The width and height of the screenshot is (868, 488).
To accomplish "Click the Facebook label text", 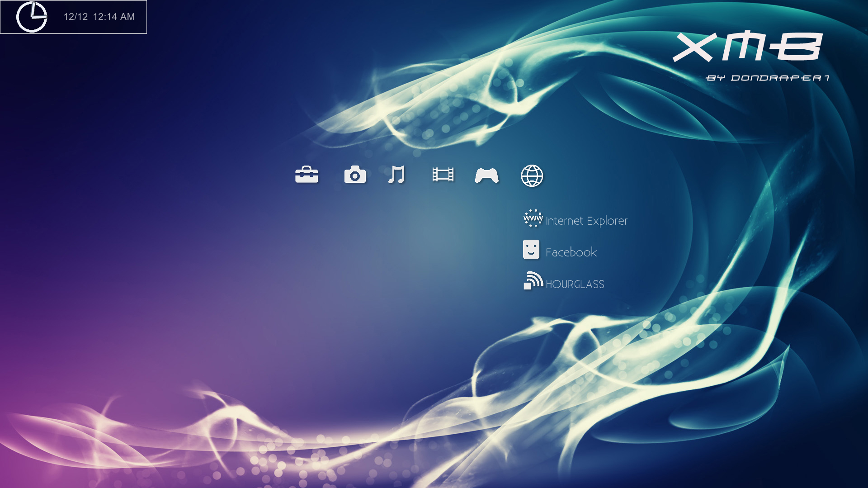I will (571, 251).
